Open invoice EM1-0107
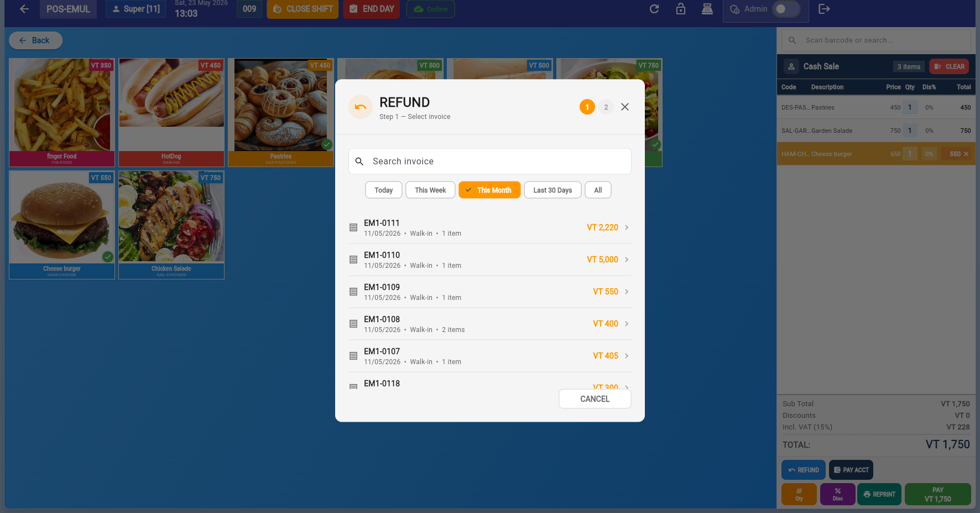The width and height of the screenshot is (980, 513). [x=490, y=356]
